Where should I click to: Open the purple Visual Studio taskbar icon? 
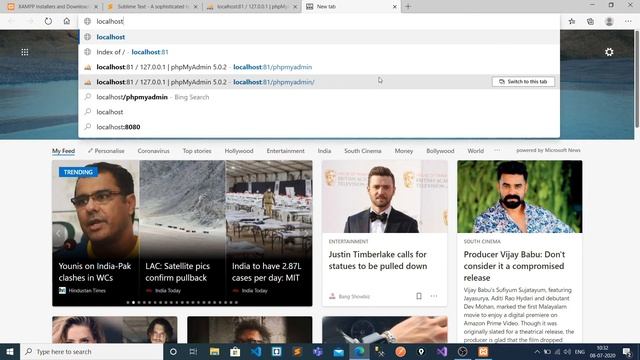[x=442, y=351]
